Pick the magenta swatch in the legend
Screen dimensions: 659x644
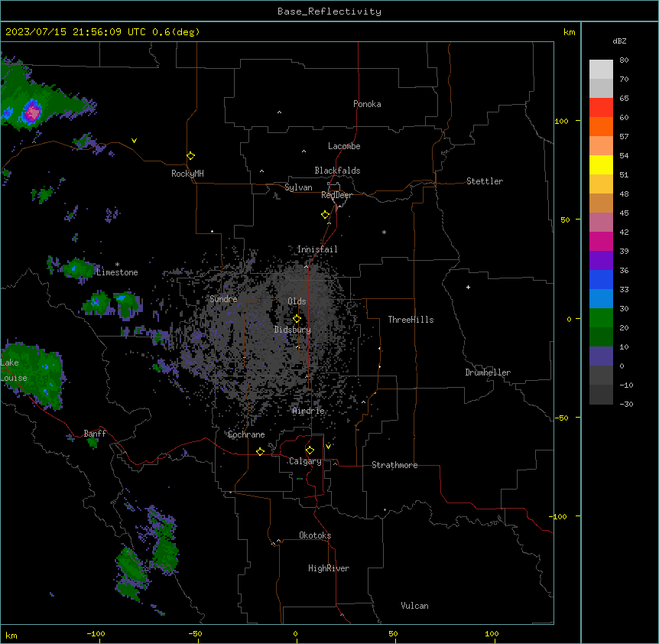(x=601, y=241)
